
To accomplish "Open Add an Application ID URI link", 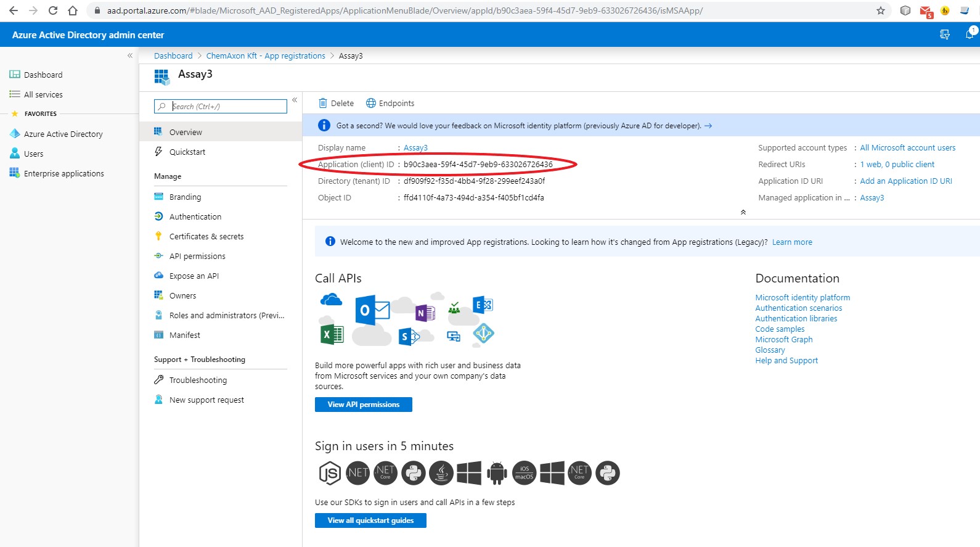I will (x=905, y=181).
